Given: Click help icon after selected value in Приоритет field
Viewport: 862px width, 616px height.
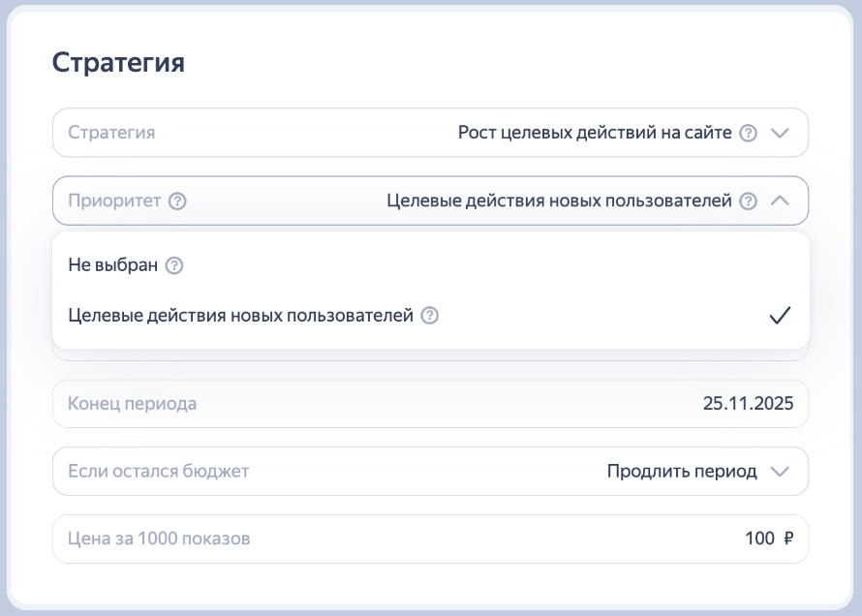Looking at the screenshot, I should [748, 201].
